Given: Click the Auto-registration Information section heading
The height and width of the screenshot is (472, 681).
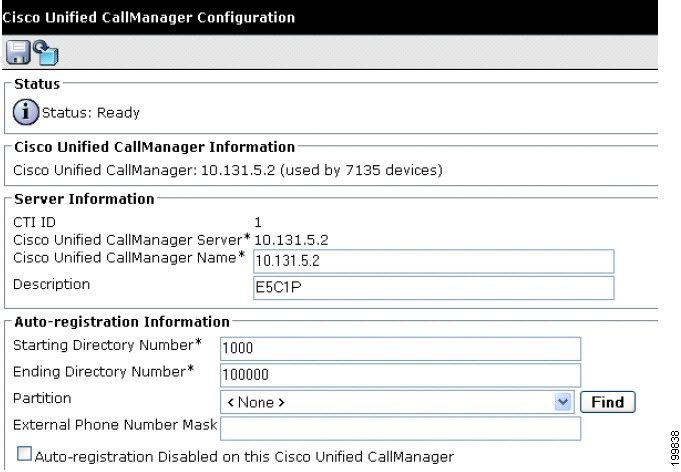Looking at the screenshot, I should pyautogui.click(x=122, y=322).
